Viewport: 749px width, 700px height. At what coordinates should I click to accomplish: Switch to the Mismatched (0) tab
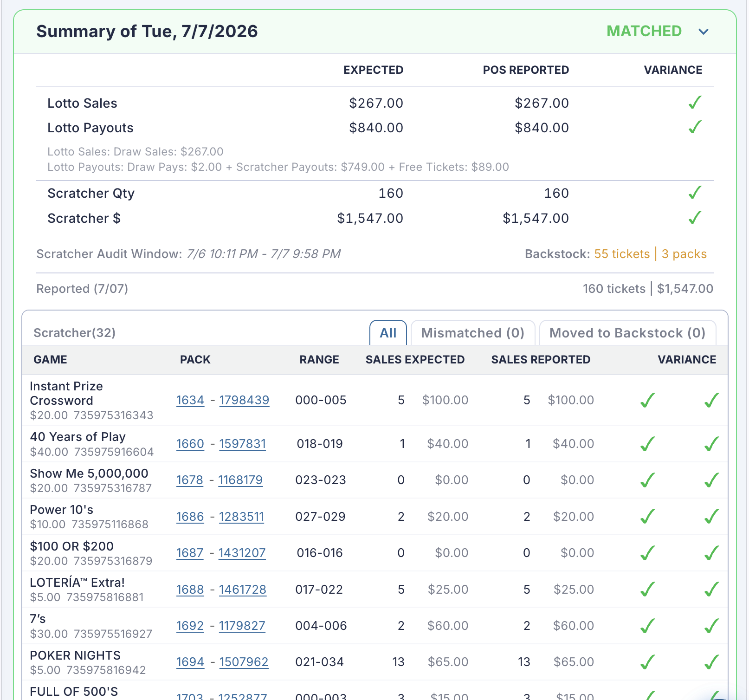tap(473, 333)
